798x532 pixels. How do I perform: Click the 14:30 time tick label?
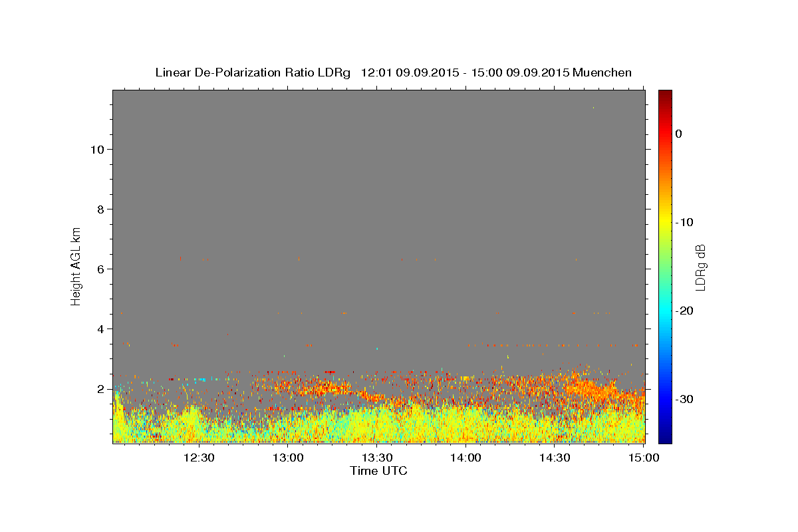tap(555, 458)
